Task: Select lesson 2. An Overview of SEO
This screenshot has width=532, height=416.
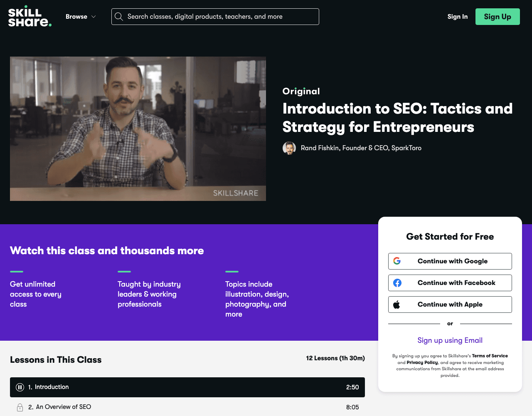Action: pos(187,407)
